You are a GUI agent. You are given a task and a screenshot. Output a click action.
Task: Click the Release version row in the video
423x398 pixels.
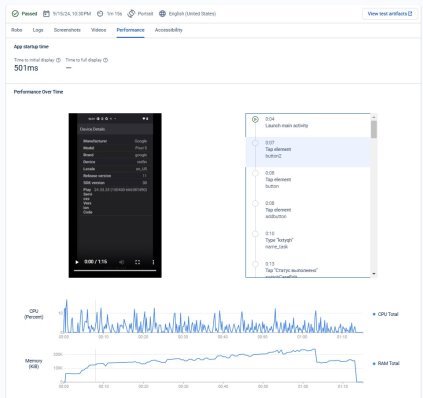click(x=115, y=176)
